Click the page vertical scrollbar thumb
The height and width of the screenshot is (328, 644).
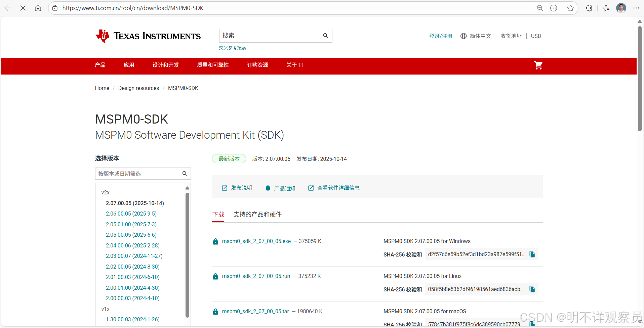click(x=640, y=79)
